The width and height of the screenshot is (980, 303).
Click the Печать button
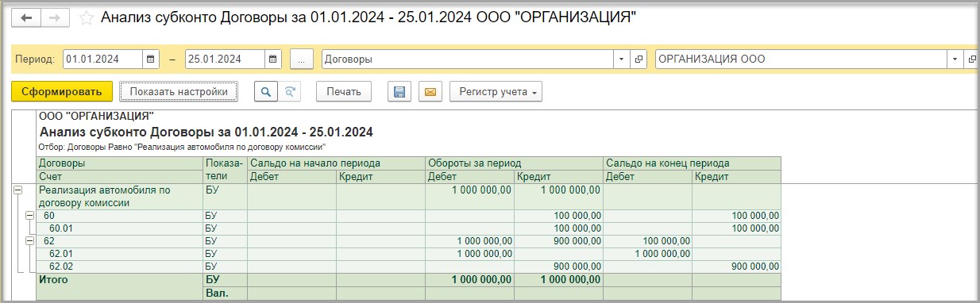(x=344, y=91)
